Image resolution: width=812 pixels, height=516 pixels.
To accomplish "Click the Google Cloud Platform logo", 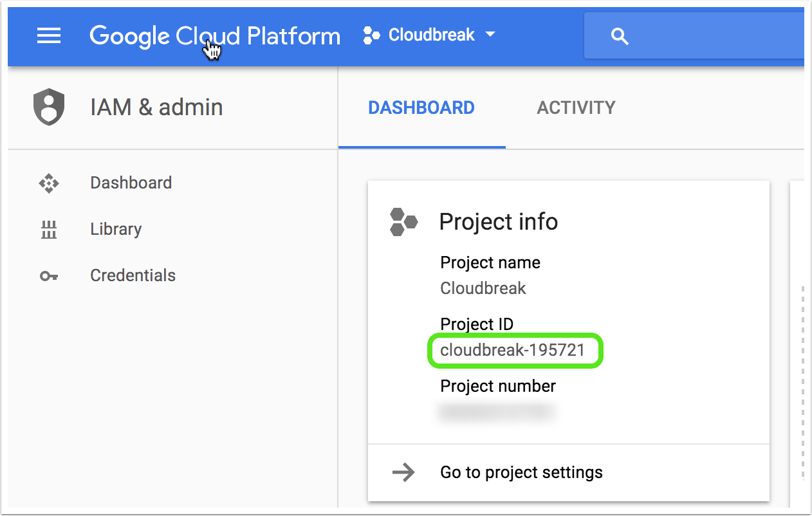I will coord(216,36).
